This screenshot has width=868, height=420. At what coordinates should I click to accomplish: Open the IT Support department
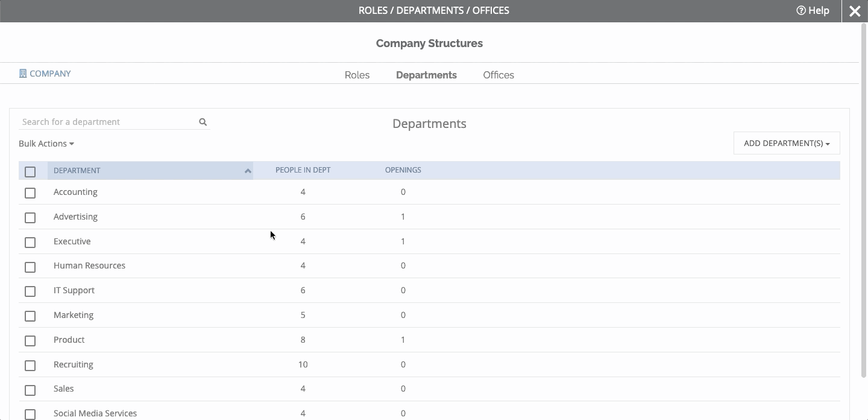74,290
